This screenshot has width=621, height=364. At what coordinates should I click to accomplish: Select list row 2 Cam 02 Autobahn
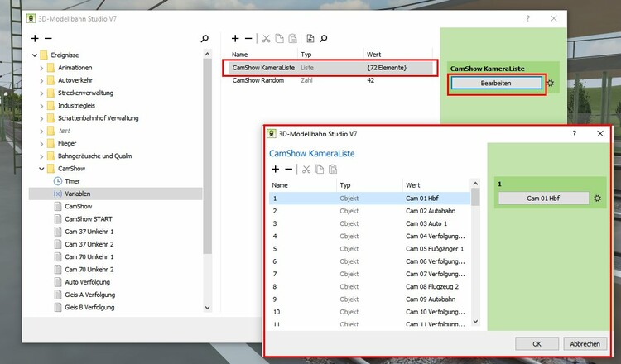tap(369, 211)
